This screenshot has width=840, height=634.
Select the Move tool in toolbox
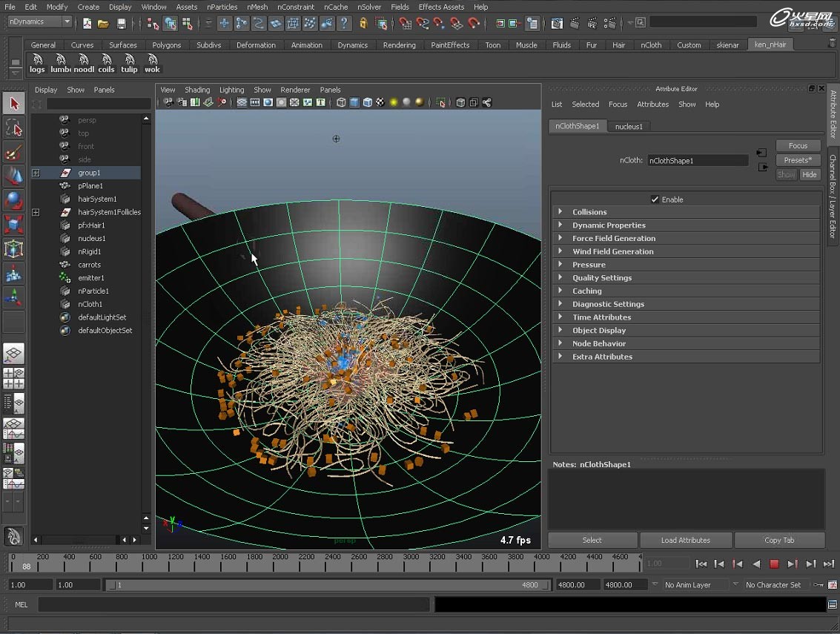click(13, 176)
